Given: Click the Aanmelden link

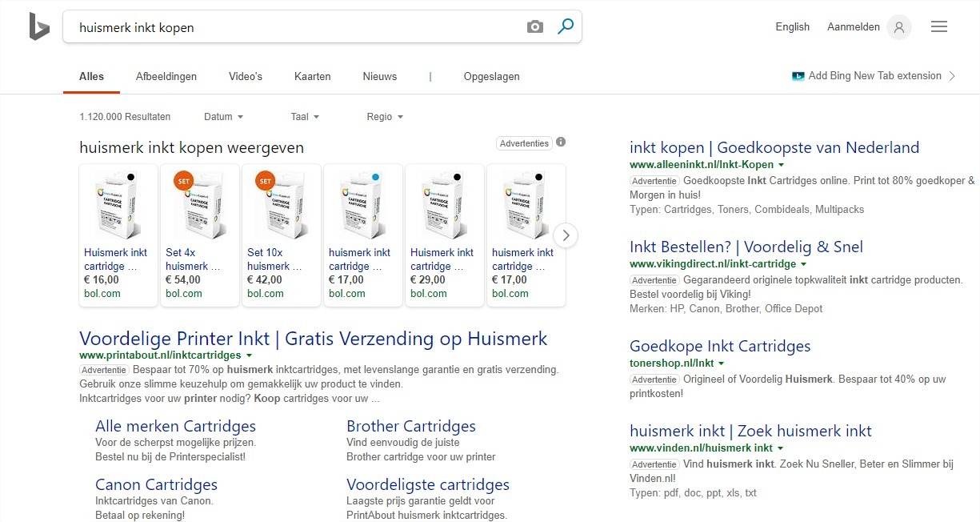Looking at the screenshot, I should tap(854, 26).
